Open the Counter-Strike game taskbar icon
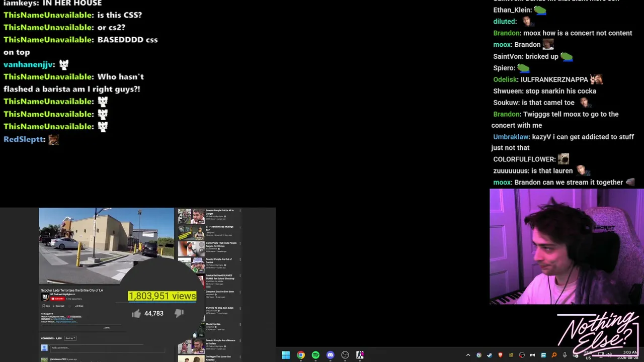The height and width of the screenshot is (362, 644). pyautogui.click(x=360, y=355)
